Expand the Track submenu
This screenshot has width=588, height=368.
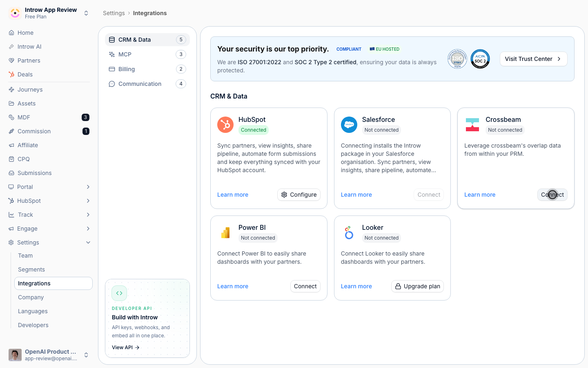[88, 215]
